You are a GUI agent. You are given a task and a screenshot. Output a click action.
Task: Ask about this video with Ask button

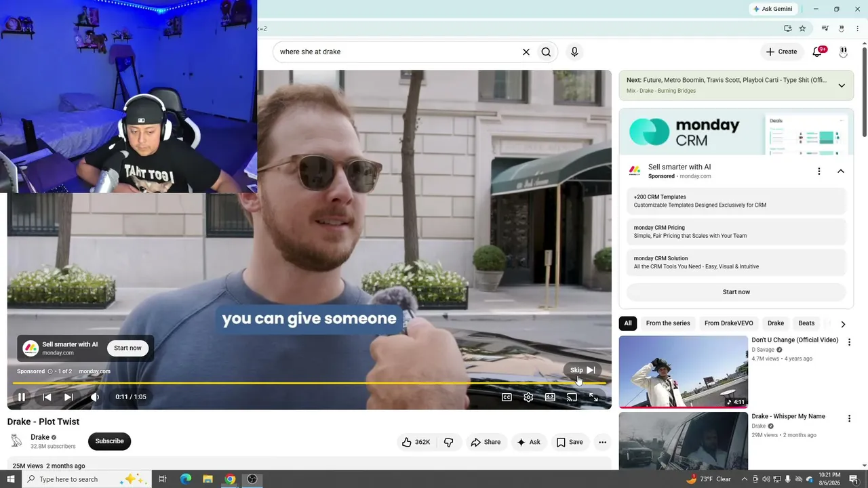[x=528, y=442]
